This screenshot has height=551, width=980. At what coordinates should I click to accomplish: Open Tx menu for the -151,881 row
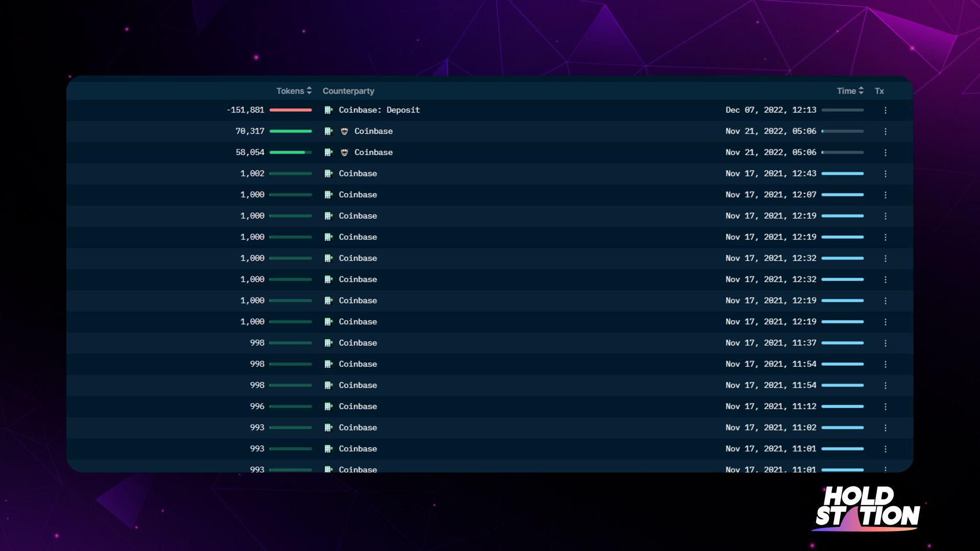point(886,110)
